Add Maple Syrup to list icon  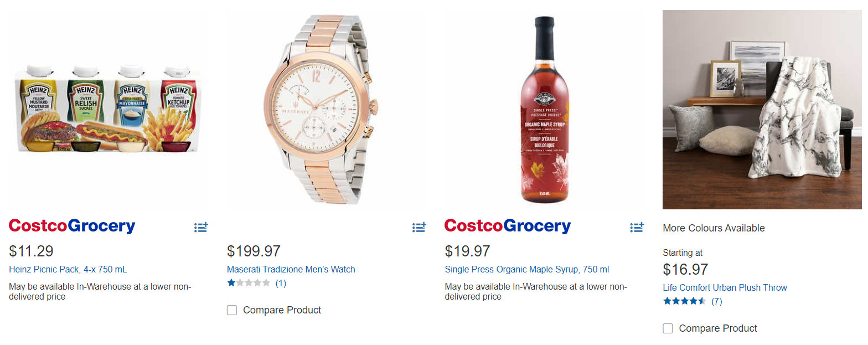(x=637, y=227)
